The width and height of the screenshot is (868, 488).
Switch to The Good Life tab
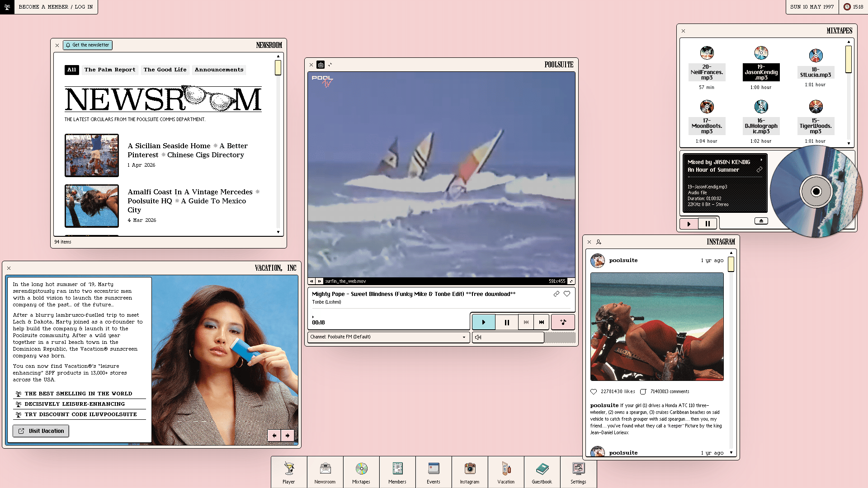165,70
